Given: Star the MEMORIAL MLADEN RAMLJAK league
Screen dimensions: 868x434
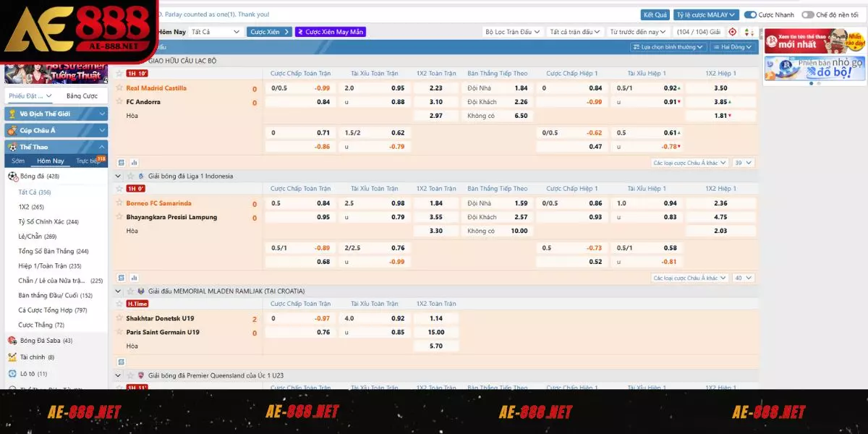Looking at the screenshot, I should [x=130, y=291].
